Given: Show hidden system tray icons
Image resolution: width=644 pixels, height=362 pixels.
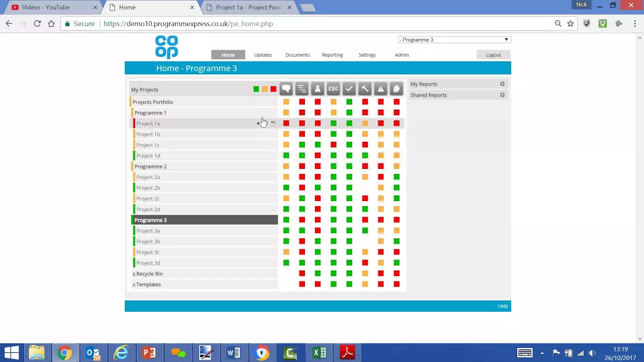Looking at the screenshot, I should [542, 353].
